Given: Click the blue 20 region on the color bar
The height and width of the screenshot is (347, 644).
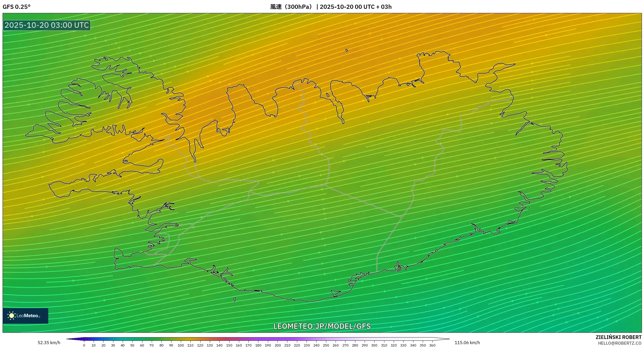Looking at the screenshot, I should point(103,339).
